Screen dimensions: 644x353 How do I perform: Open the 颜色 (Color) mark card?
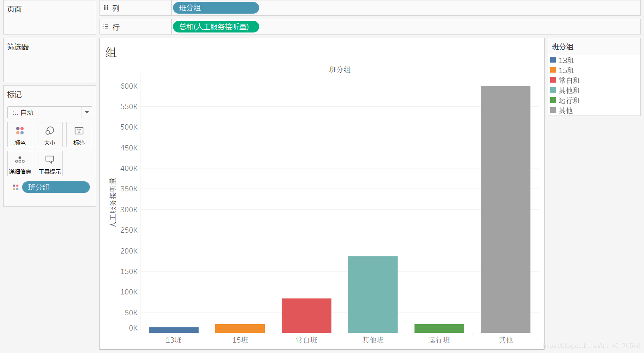click(20, 135)
